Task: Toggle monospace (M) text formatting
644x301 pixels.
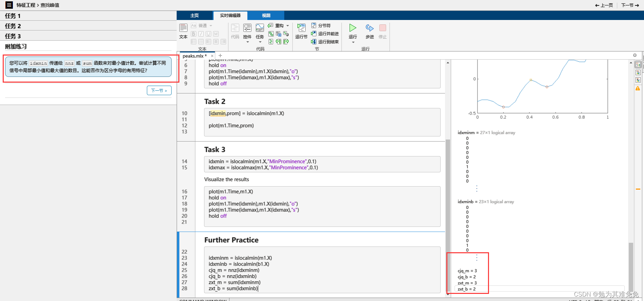Action: click(216, 34)
